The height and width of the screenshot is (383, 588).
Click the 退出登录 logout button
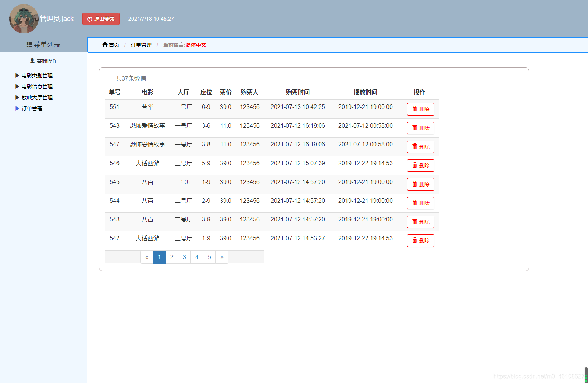(101, 19)
